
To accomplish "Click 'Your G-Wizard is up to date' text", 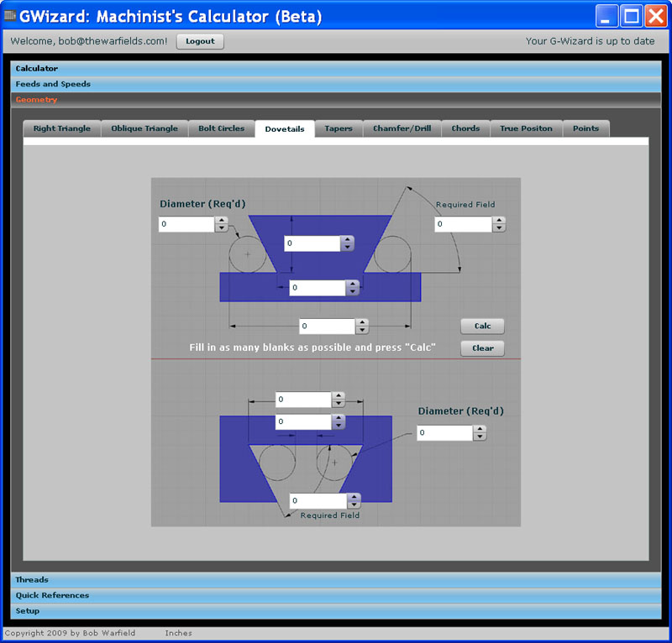I will 590,41.
